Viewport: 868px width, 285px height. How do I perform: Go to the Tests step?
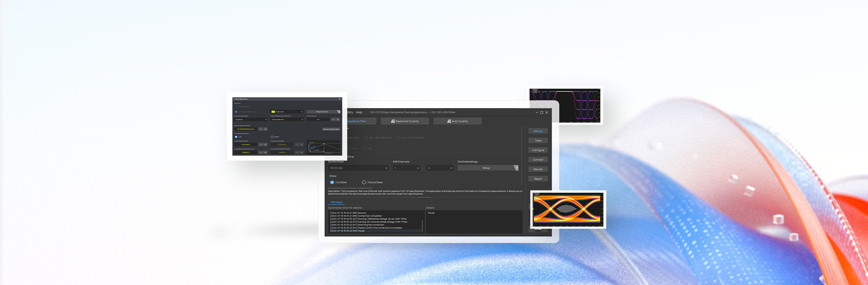point(538,141)
